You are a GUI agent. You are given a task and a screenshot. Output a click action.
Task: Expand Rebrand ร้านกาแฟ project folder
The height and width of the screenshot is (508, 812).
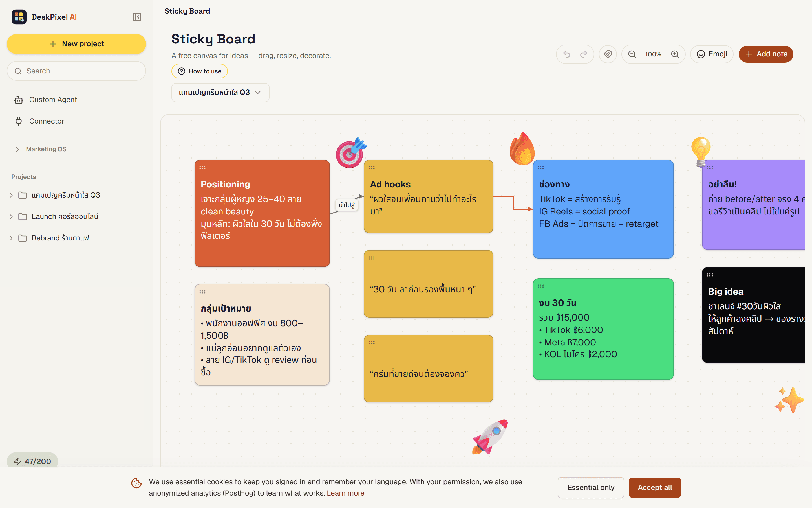coord(11,238)
